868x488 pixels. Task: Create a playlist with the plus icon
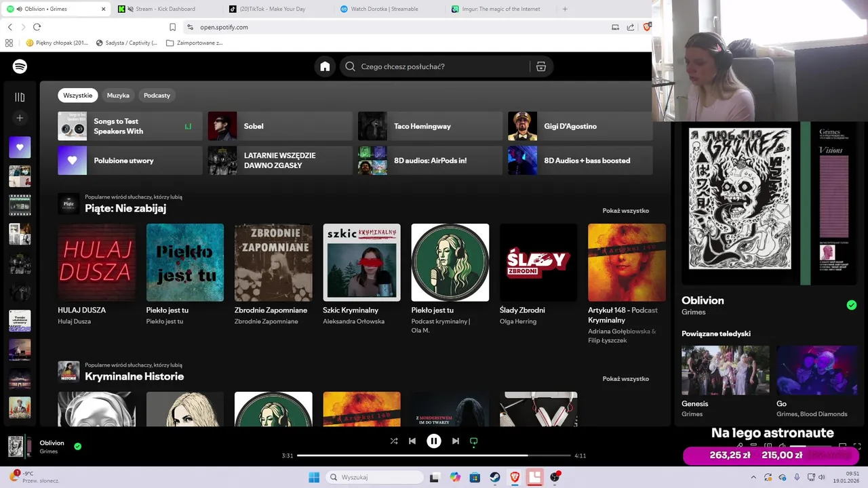(x=20, y=118)
